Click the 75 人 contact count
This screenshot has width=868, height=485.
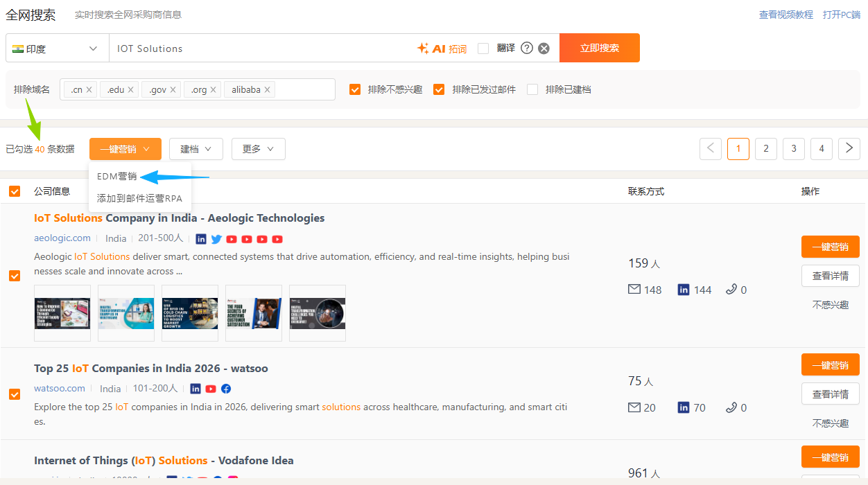[x=641, y=381]
